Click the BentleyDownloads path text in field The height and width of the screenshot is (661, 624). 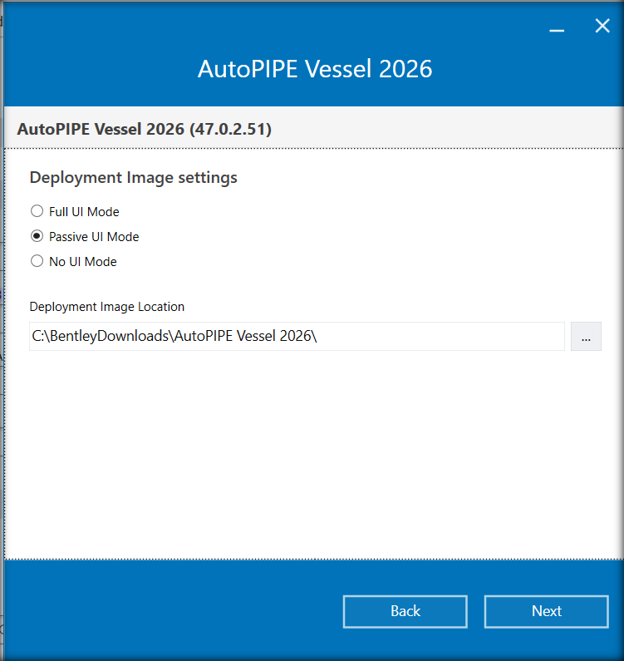coord(174,336)
